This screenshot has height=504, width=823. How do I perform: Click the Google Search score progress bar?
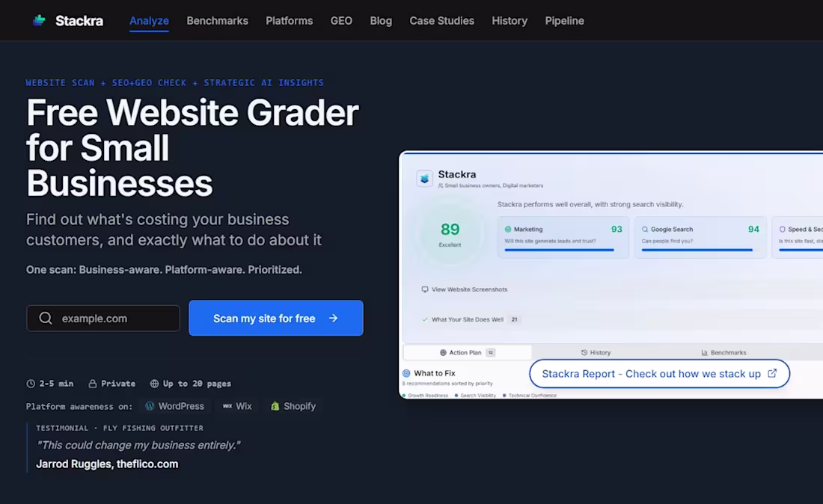697,251
